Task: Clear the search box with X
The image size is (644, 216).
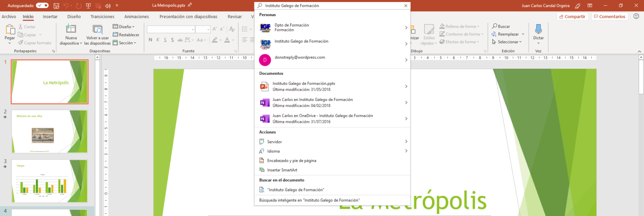Action: point(406,6)
